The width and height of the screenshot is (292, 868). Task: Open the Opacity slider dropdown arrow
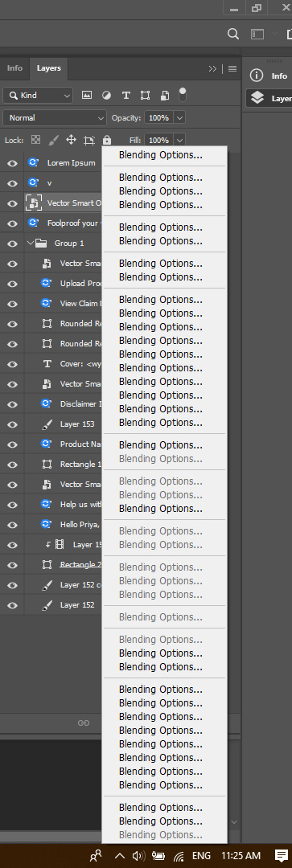[x=179, y=118]
